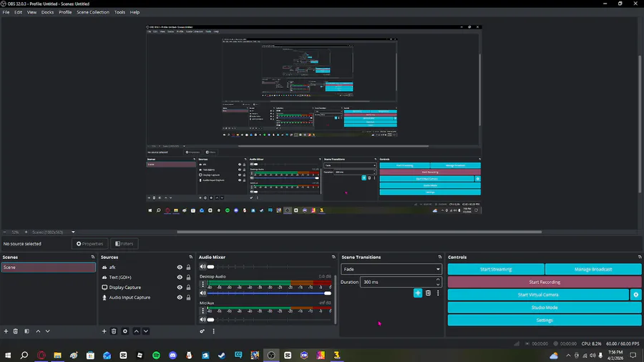Click the preview horizontal scrollbar
This screenshot has width=644, height=362.
coord(359,232)
